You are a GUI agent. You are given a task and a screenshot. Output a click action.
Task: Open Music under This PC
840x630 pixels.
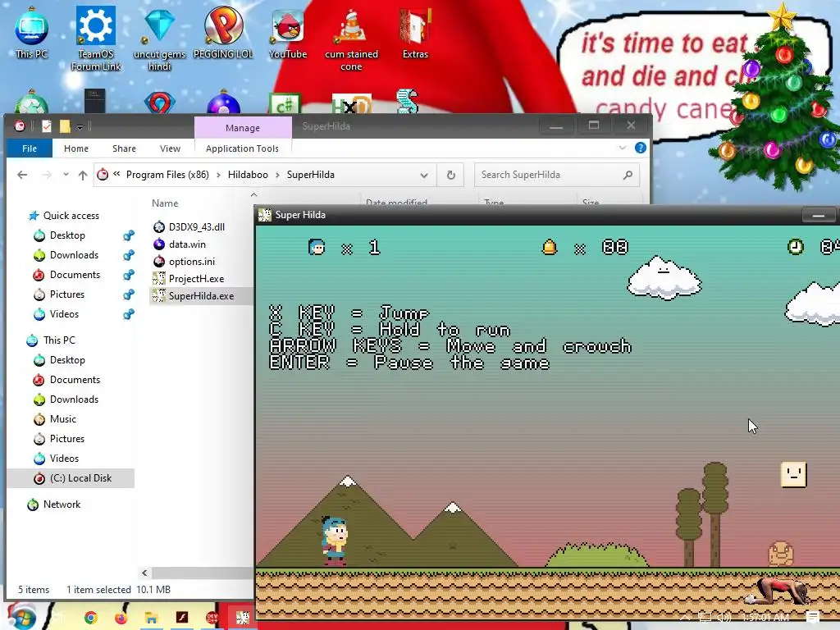[x=62, y=419]
